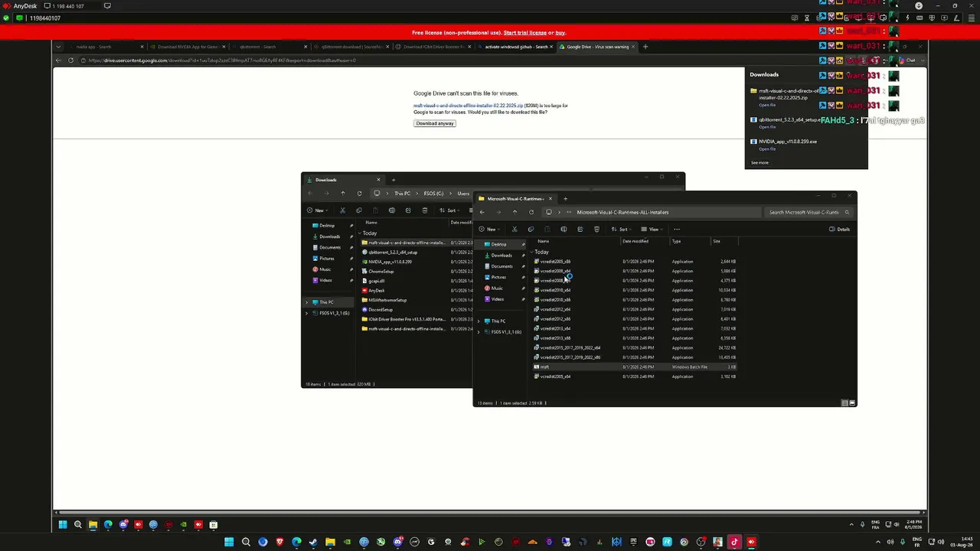The width and height of the screenshot is (980, 551).
Task: Switch to the activate windowsd github Search tab
Action: 517,47
